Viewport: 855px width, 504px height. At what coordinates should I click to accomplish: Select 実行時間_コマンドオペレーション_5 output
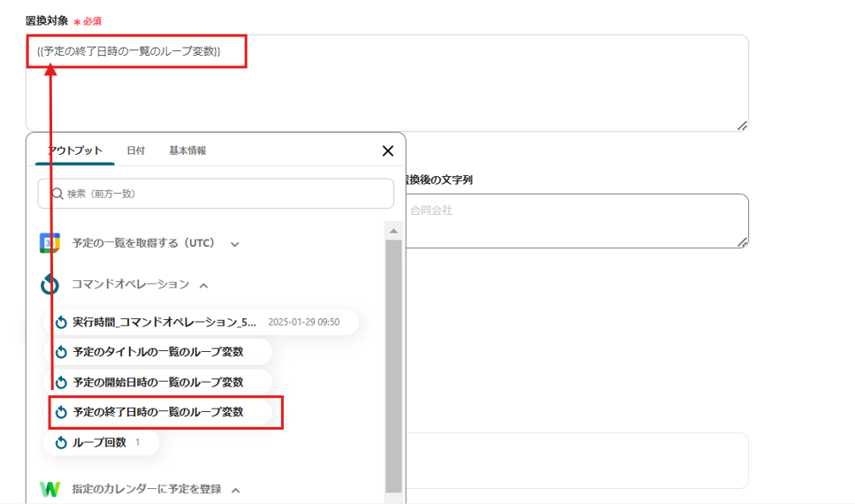click(201, 322)
